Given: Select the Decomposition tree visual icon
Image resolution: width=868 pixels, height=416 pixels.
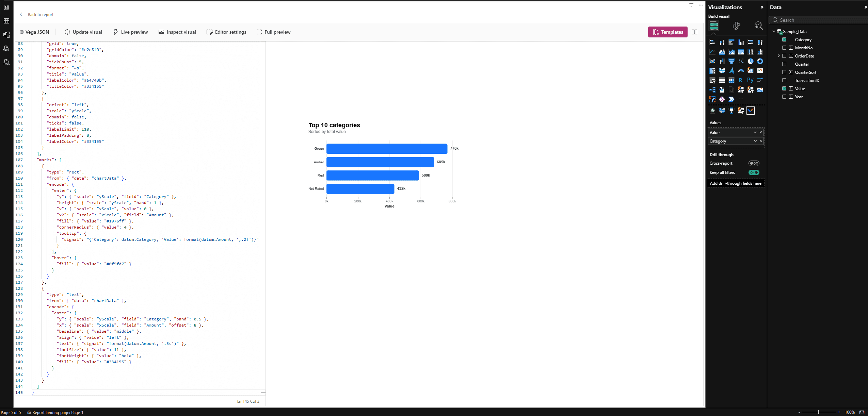Looking at the screenshot, I should coord(712,90).
